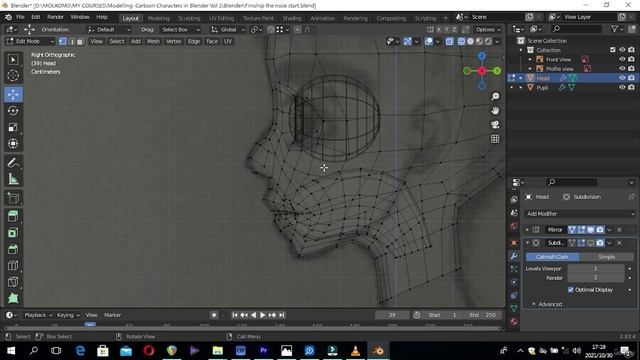640x360 pixels.
Task: Expand the Advanced subdivision section
Action: click(550, 304)
